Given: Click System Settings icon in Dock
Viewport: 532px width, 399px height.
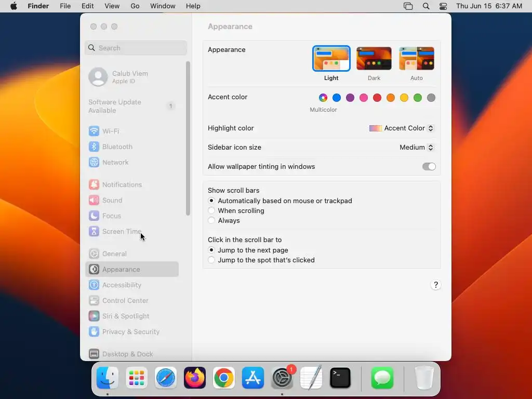Looking at the screenshot, I should [x=282, y=378].
